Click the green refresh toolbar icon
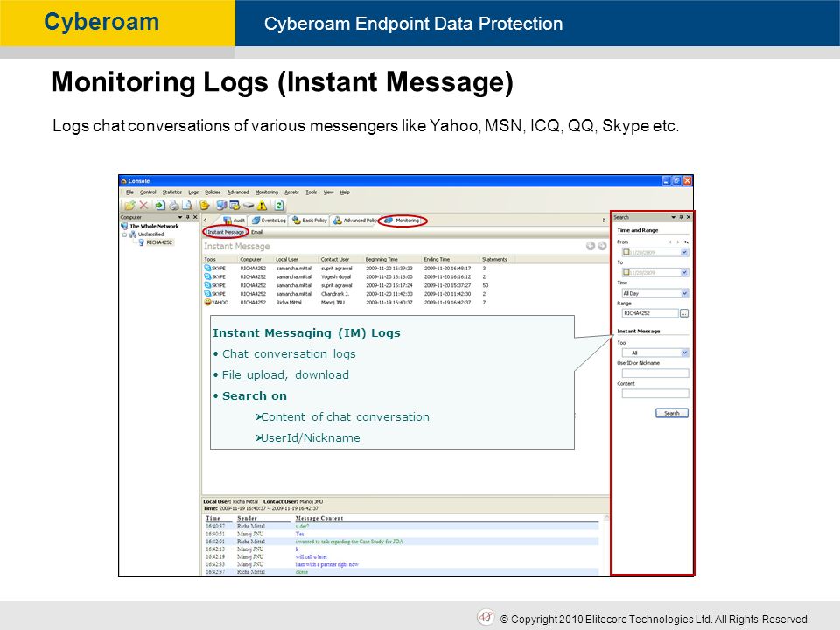 [279, 205]
